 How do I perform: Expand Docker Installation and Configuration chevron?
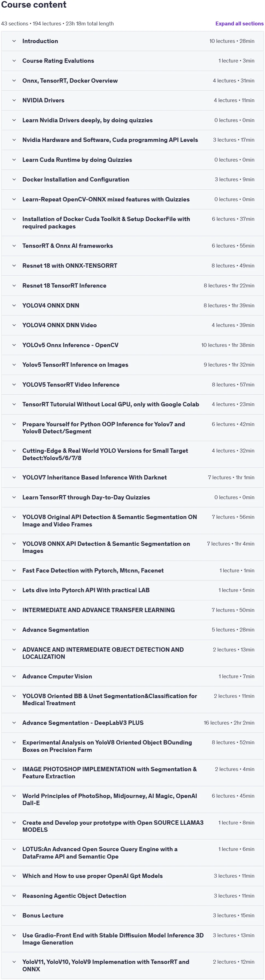(x=14, y=180)
